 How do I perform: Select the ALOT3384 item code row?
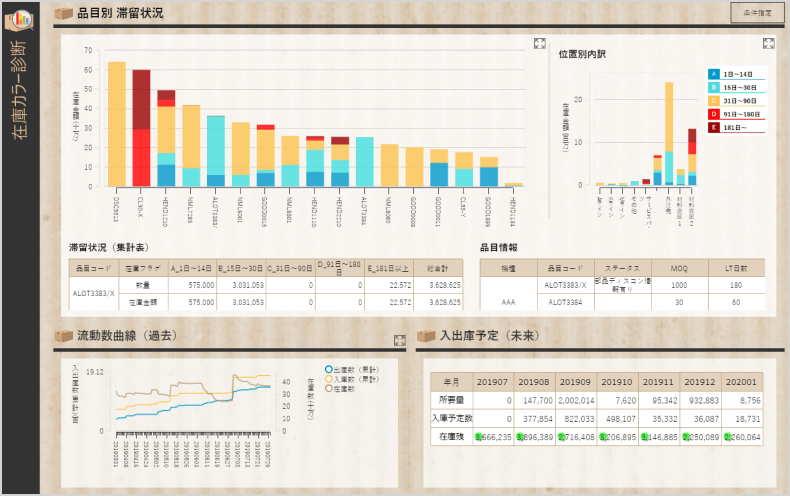564,300
